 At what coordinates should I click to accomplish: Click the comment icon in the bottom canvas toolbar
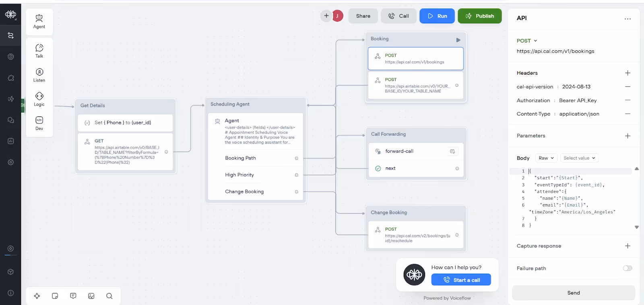73,296
